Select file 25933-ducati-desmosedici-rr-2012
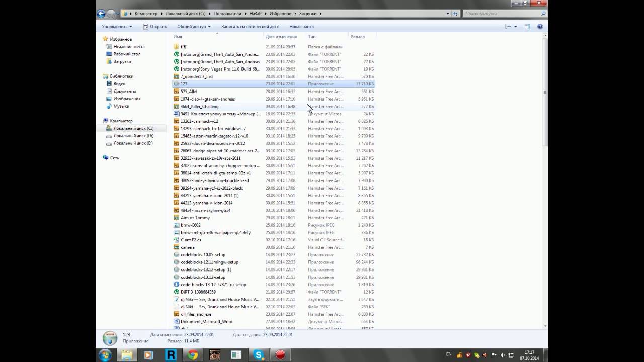 [212, 143]
